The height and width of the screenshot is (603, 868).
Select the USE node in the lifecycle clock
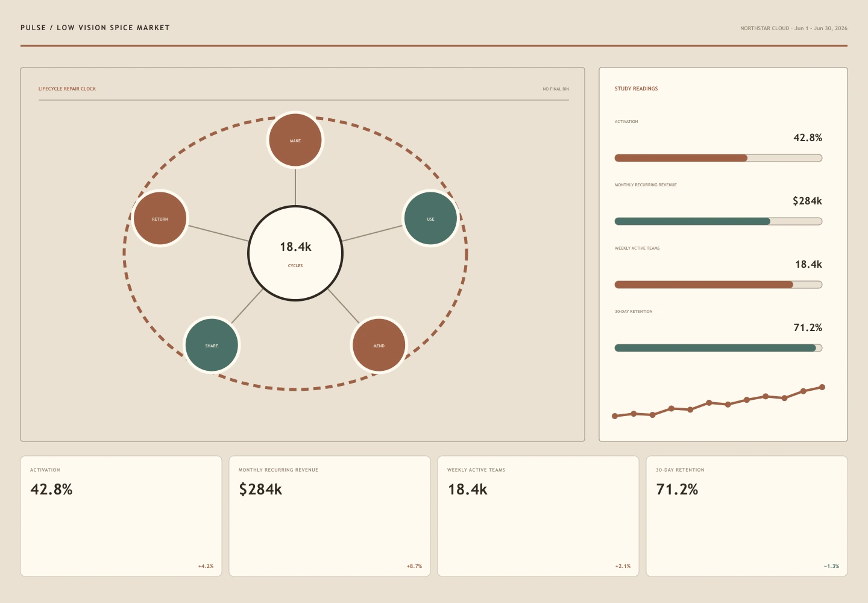[430, 218]
